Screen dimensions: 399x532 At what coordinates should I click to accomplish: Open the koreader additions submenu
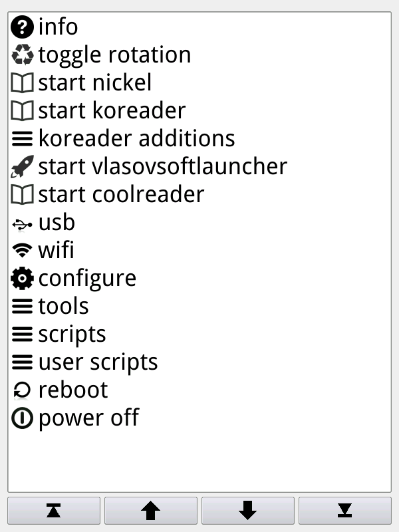tap(136, 139)
